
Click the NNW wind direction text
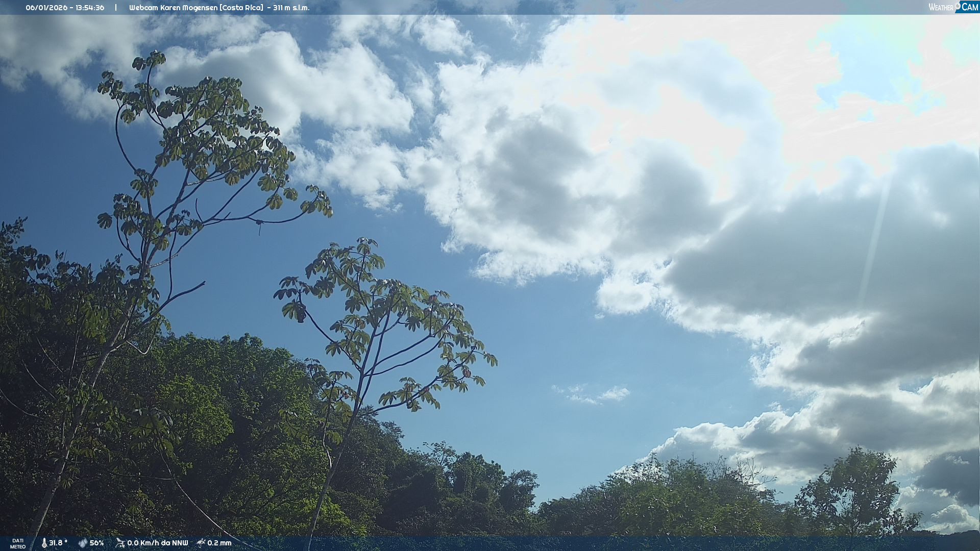(180, 543)
